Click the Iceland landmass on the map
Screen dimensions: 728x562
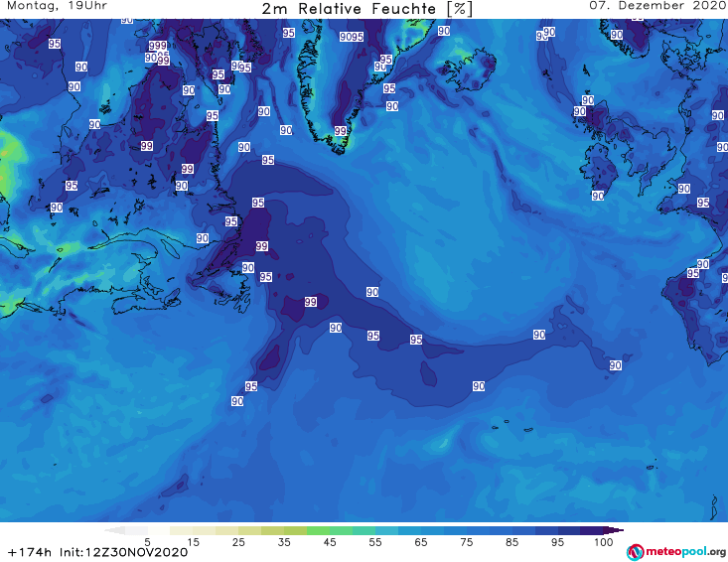click(x=467, y=70)
